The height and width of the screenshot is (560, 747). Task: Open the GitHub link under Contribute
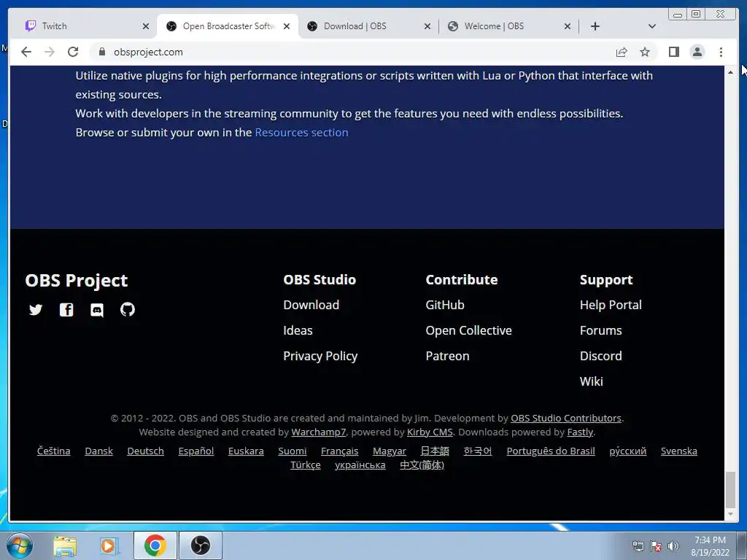point(445,305)
